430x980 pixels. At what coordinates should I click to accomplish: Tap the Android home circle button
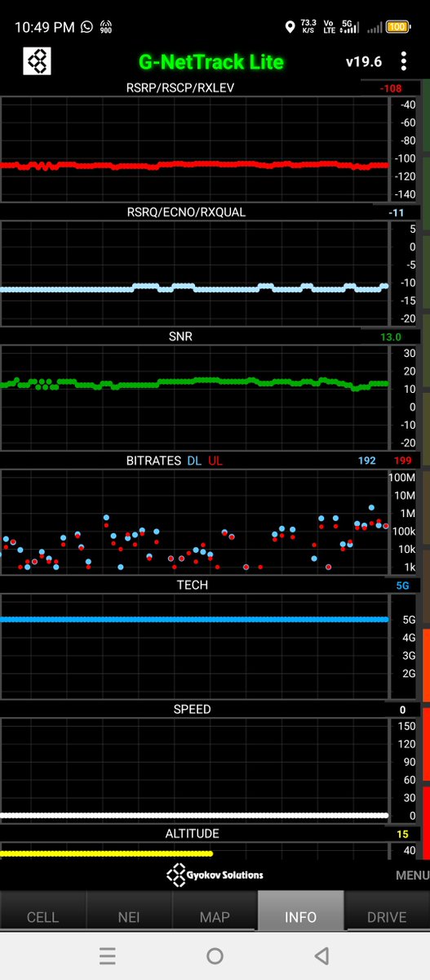click(x=215, y=955)
